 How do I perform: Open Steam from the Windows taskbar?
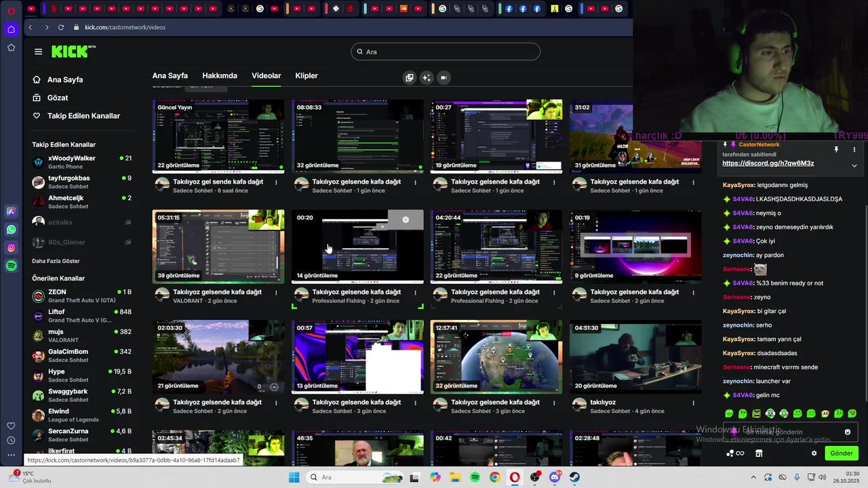pyautogui.click(x=574, y=477)
